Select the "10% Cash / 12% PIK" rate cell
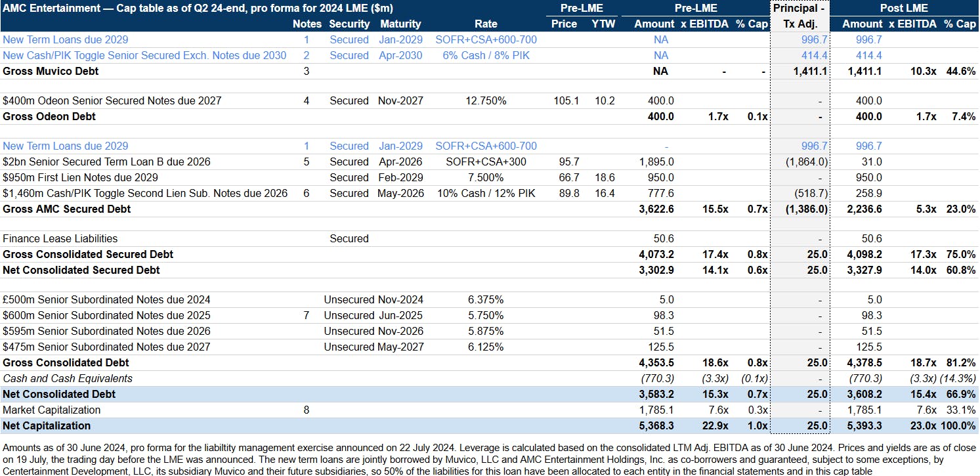The height and width of the screenshot is (476, 980). [x=486, y=193]
